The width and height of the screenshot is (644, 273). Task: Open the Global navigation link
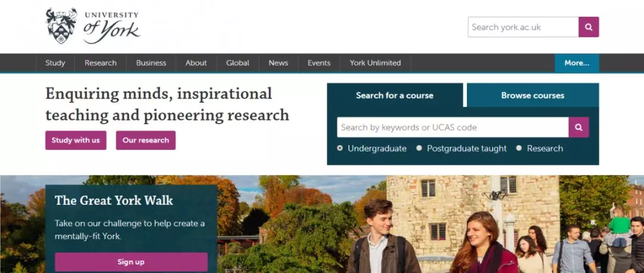pyautogui.click(x=237, y=63)
